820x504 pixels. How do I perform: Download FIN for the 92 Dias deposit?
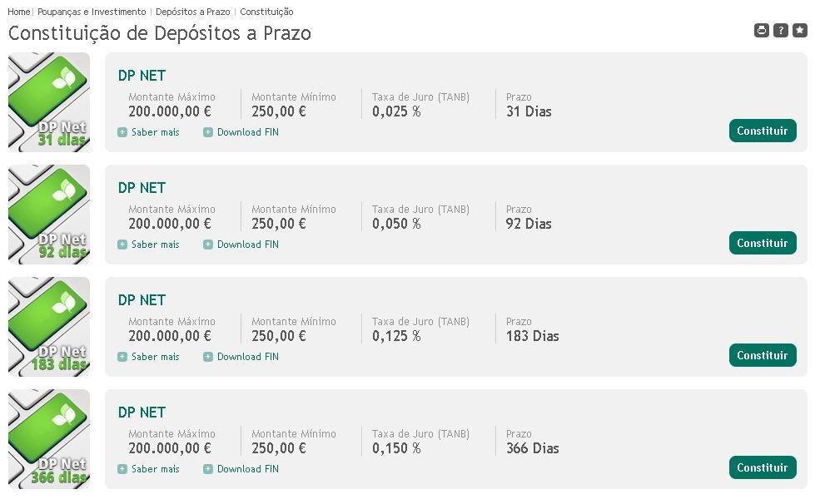click(x=247, y=245)
